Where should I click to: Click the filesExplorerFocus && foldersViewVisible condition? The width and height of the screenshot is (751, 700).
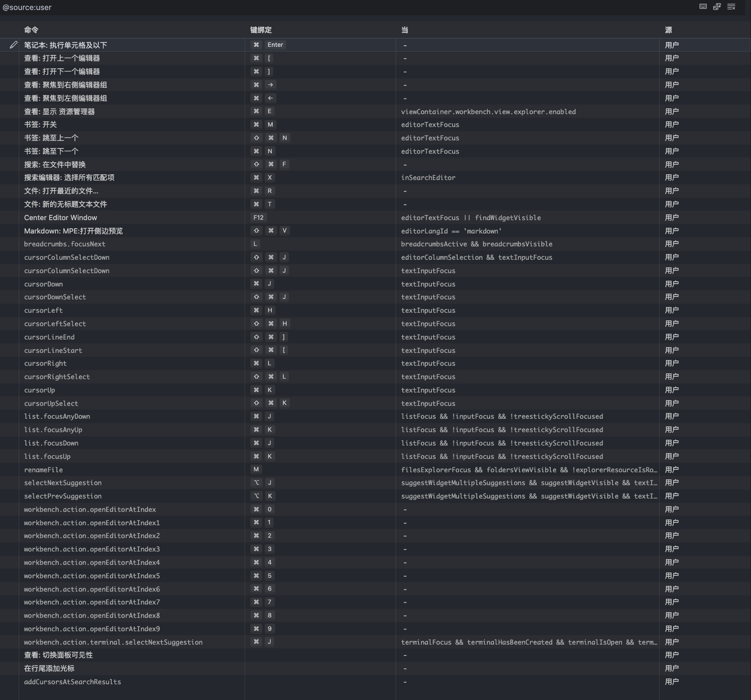click(x=529, y=470)
